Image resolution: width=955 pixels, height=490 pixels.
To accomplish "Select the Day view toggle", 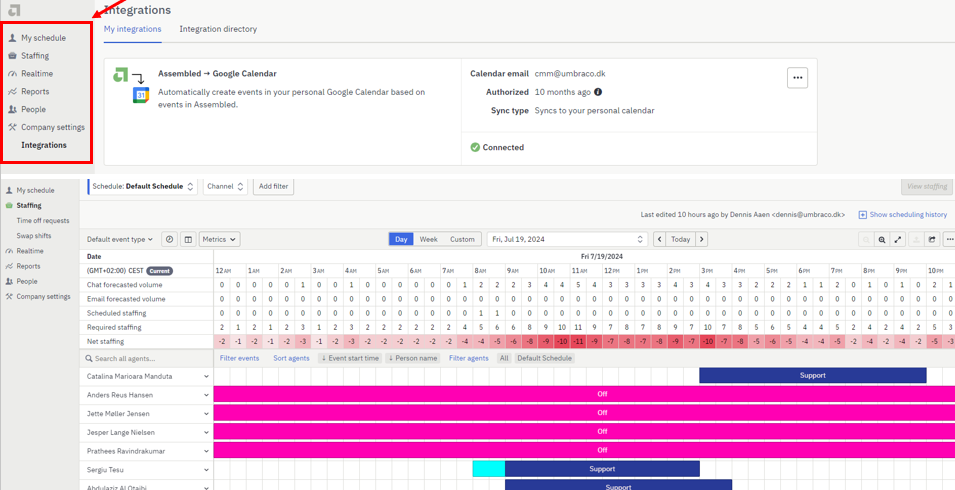I will pyautogui.click(x=401, y=240).
